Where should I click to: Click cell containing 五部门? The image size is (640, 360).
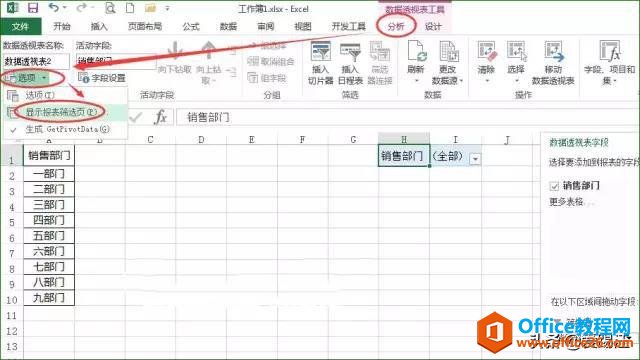[49, 236]
